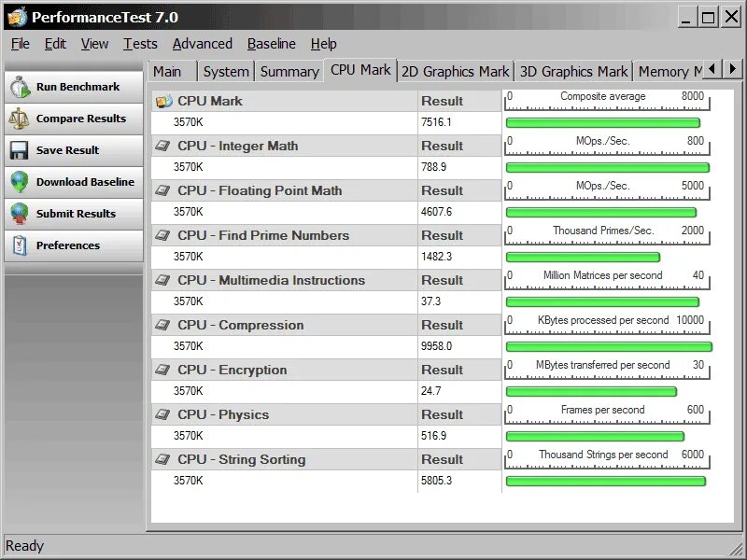Image resolution: width=747 pixels, height=560 pixels.
Task: Minimize the PerformanceTest window
Action: point(686,18)
